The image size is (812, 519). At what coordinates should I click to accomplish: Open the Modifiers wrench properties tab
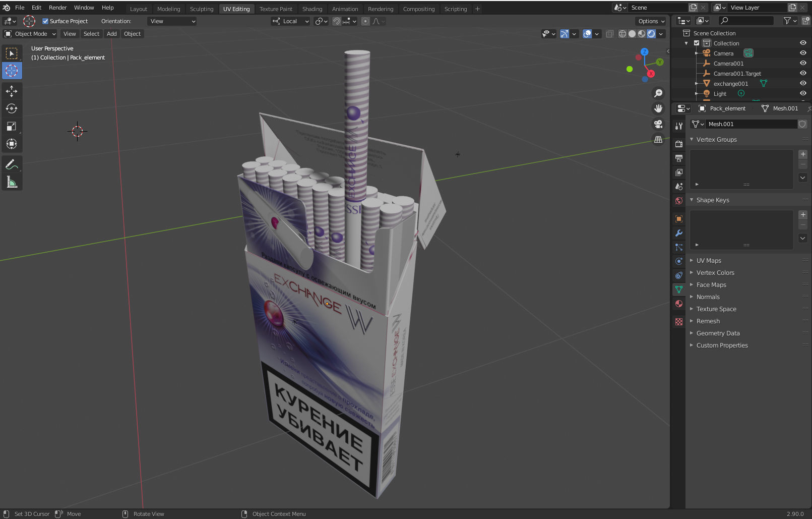click(x=679, y=233)
